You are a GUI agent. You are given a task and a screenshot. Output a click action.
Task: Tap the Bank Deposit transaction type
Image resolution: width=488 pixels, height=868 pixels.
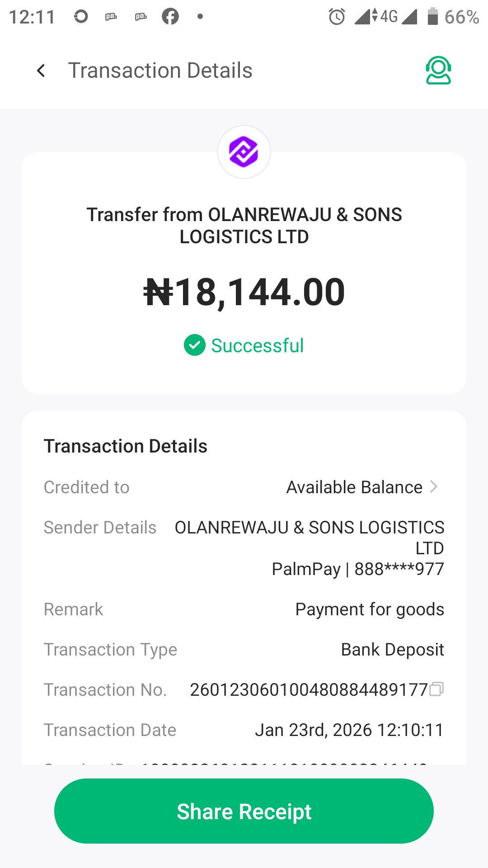pyautogui.click(x=392, y=650)
